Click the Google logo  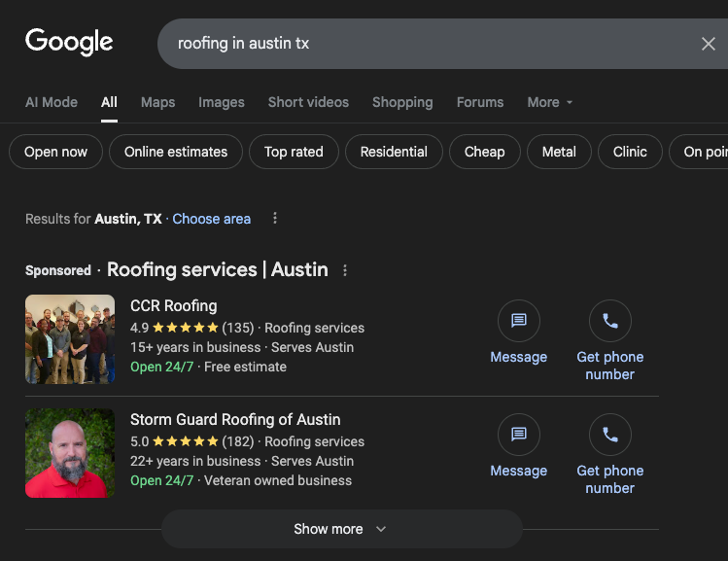[x=69, y=42]
